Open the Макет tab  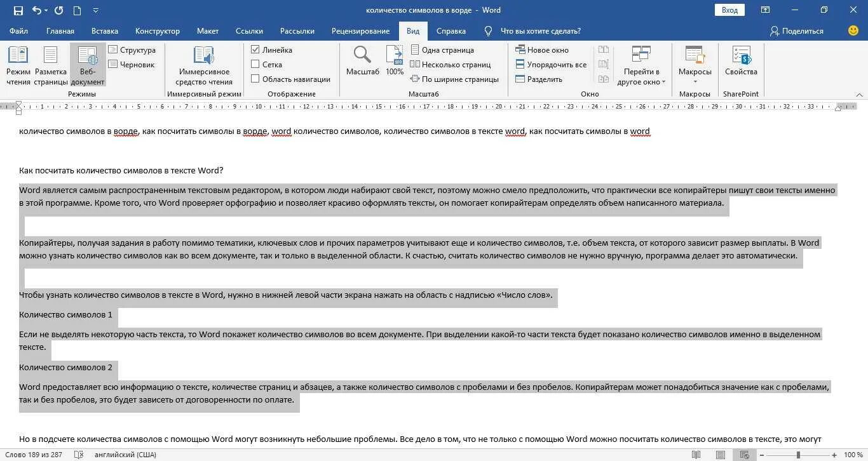tap(208, 30)
